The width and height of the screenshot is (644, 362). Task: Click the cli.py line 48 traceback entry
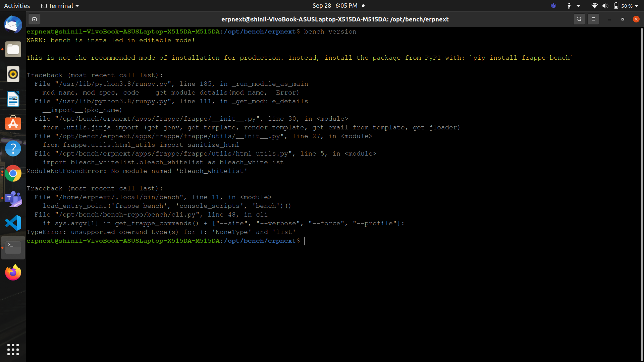(x=151, y=215)
